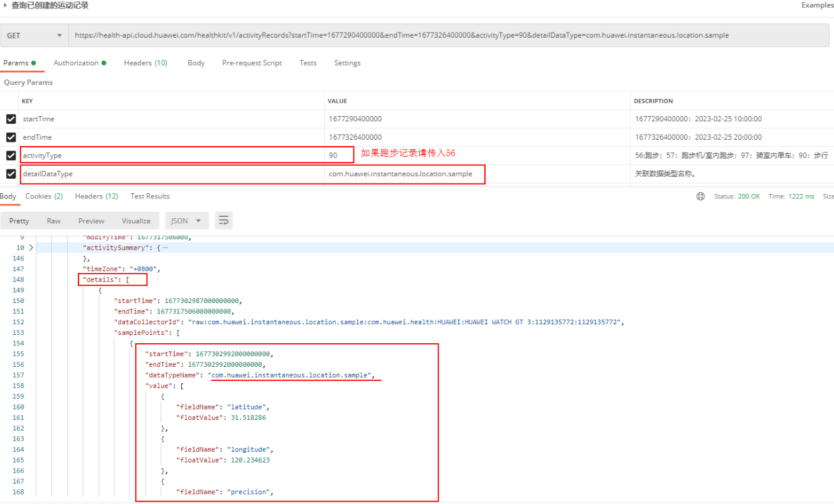Click the endTime description cell
834x504 pixels.
point(732,137)
